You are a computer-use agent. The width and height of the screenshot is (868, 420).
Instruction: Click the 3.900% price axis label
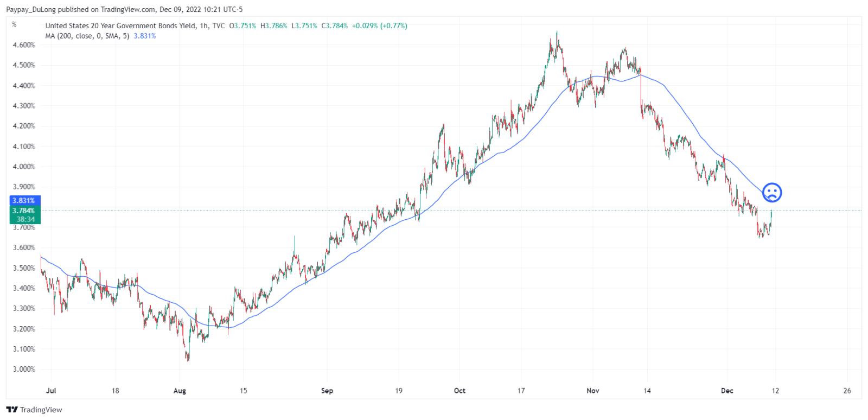(x=24, y=187)
